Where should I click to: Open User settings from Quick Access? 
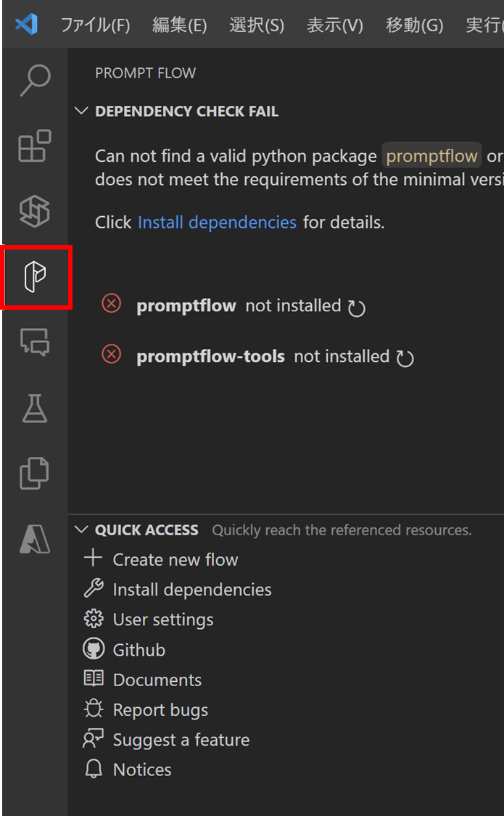point(162,620)
